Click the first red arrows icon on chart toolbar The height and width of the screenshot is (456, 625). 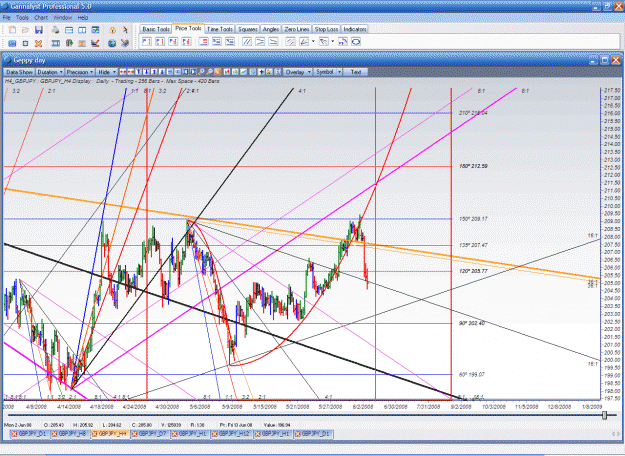[x=123, y=72]
